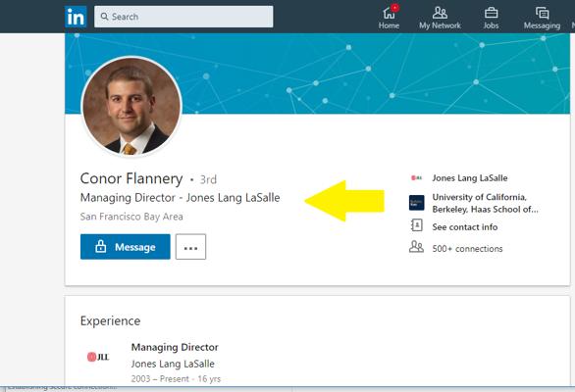Focus the Search input field

tap(183, 17)
